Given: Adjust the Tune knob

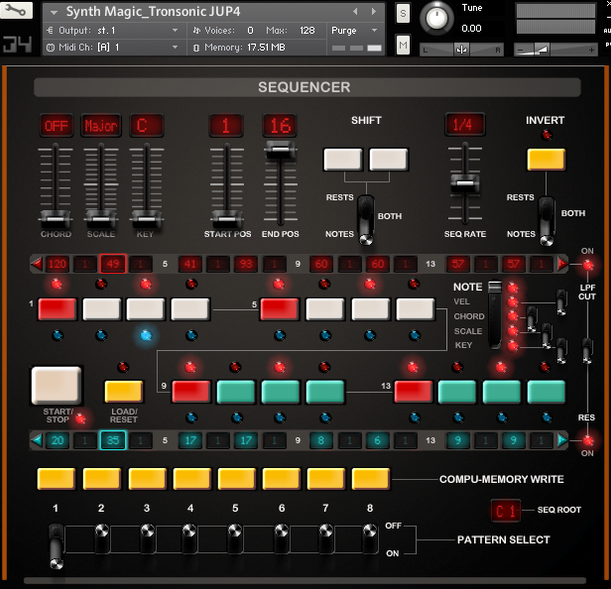Looking at the screenshot, I should coord(436,18).
